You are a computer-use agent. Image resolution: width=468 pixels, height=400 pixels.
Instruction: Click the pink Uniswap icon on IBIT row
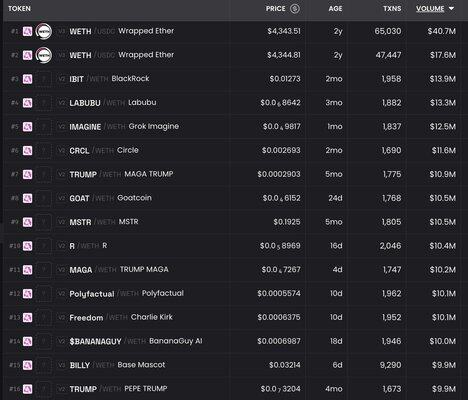coord(28,79)
